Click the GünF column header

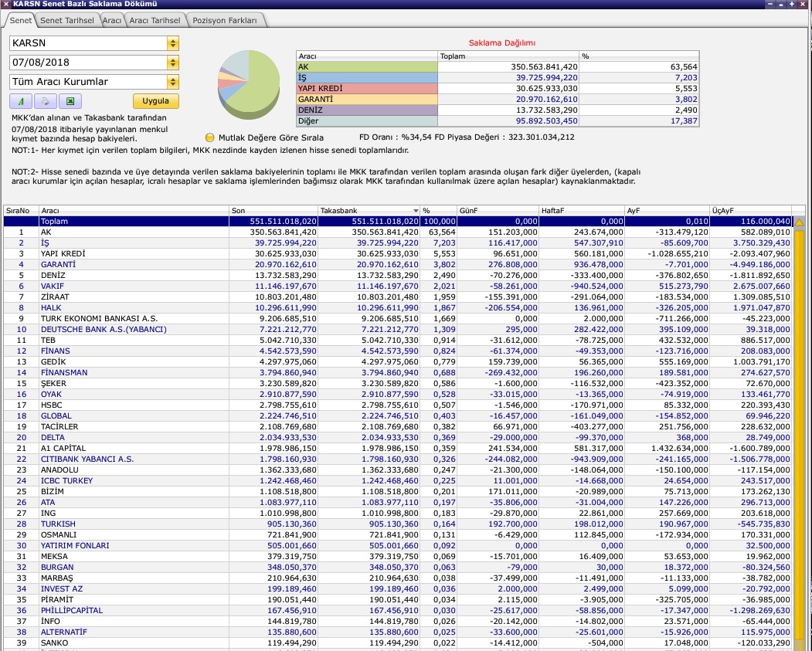pos(498,211)
